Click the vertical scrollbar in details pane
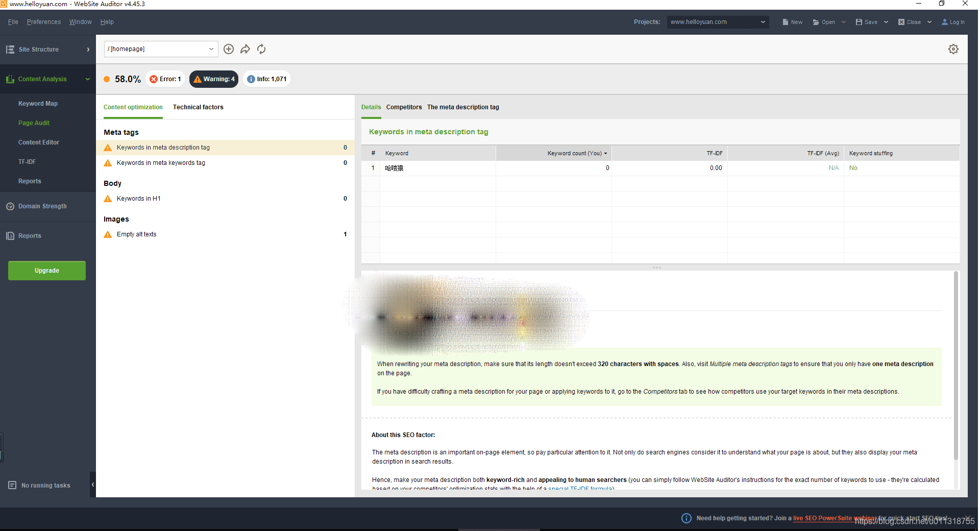980x531 pixels. [x=956, y=365]
